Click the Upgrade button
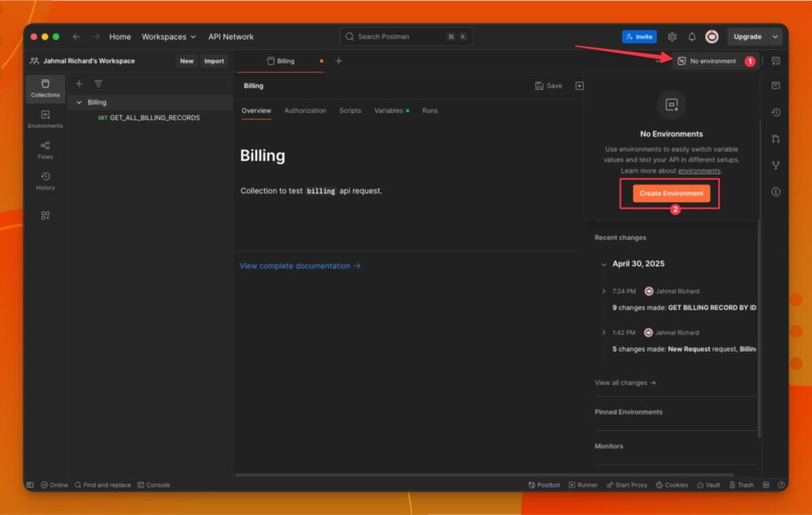Screen dimensions: 812x515 (x=747, y=37)
